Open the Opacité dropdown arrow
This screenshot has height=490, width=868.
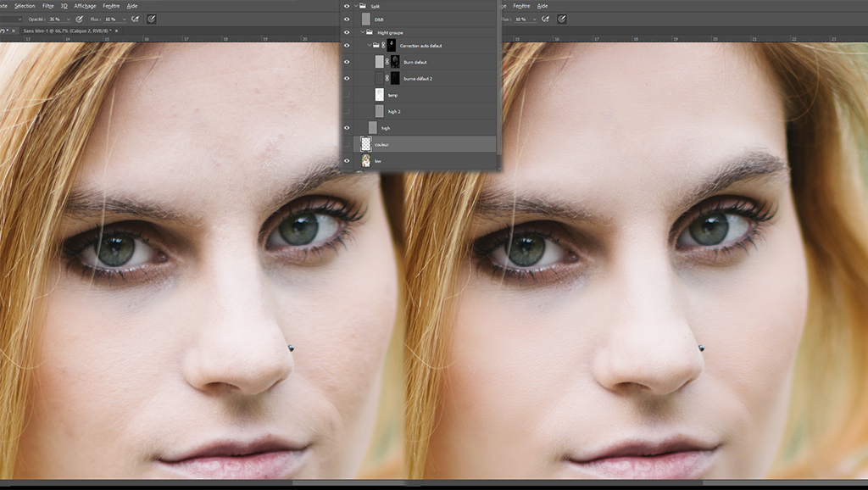[x=68, y=19]
